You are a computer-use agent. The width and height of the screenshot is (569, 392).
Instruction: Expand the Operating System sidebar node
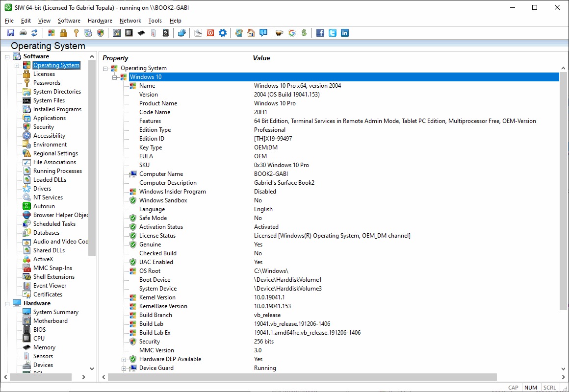(x=17, y=66)
